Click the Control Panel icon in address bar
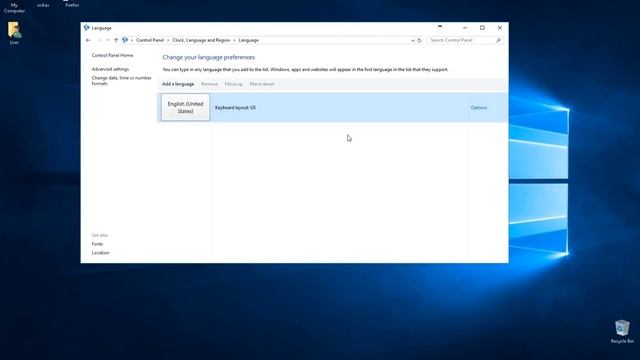The height and width of the screenshot is (360, 640). [125, 40]
